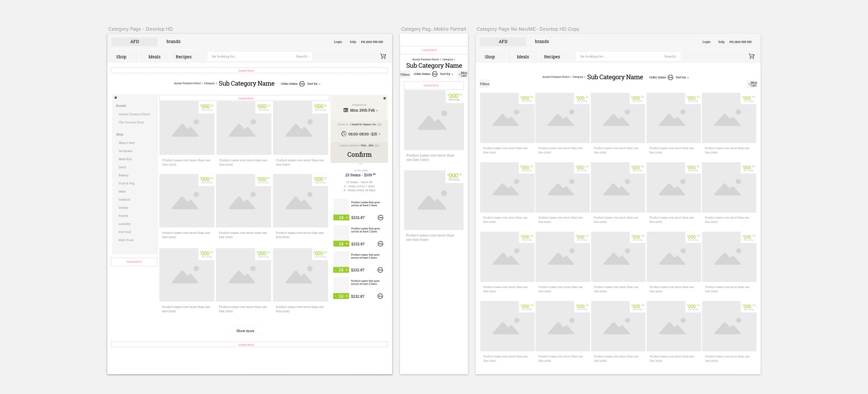Close the left sidebar with the X toggle
The image size is (868, 394).
coord(115,98)
